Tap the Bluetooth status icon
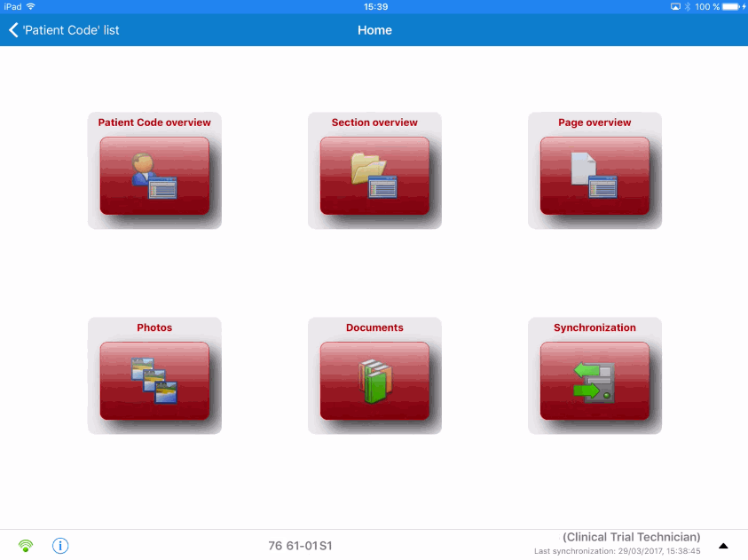Screen dimensions: 748x560 pyautogui.click(x=688, y=7)
